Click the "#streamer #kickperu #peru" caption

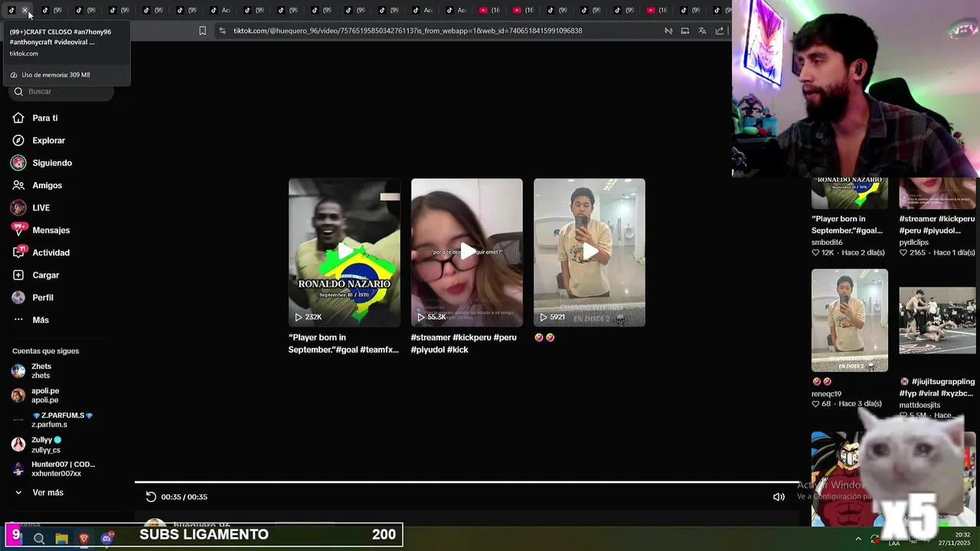coord(464,344)
